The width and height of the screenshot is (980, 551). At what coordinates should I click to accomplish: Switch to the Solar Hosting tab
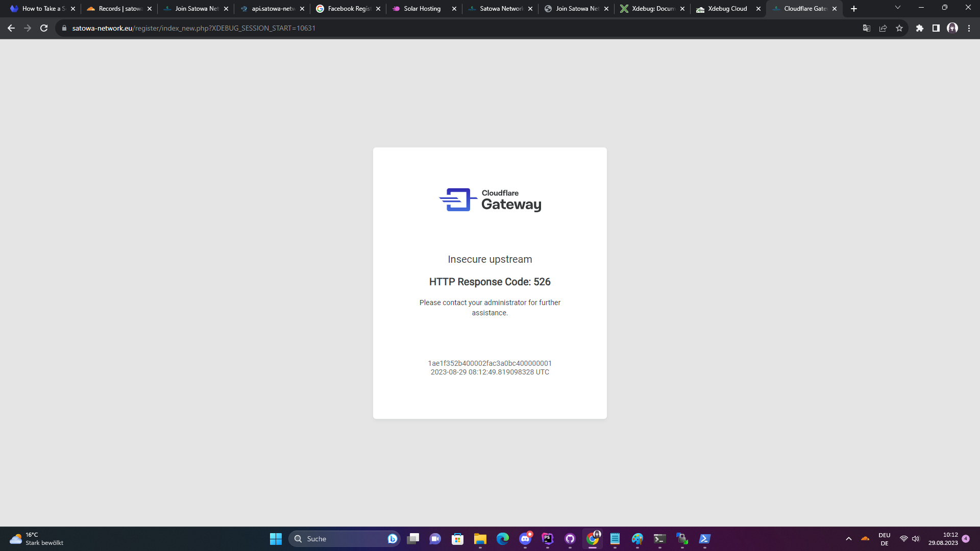(x=422, y=9)
